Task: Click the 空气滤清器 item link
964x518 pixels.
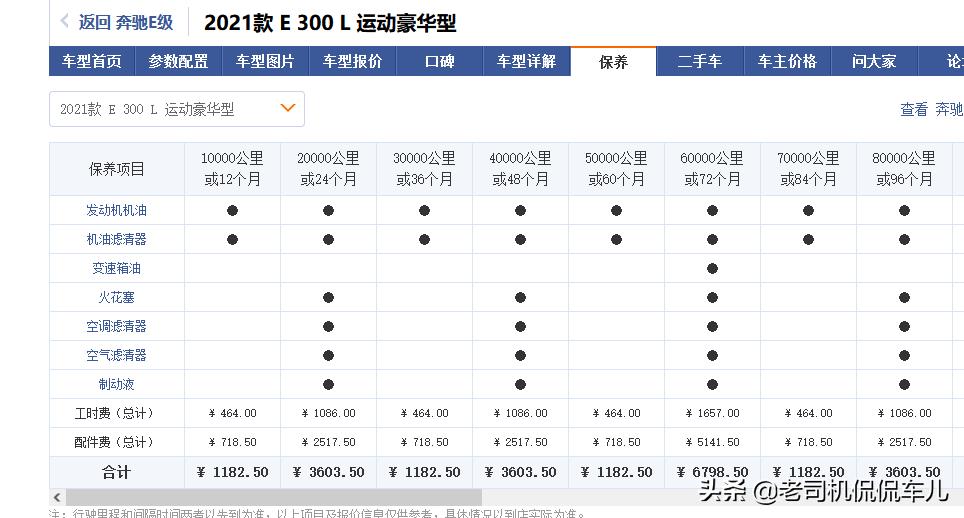Action: [x=116, y=355]
